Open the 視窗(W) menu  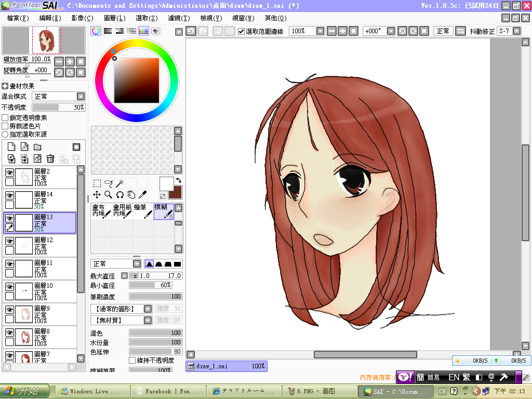pos(243,18)
